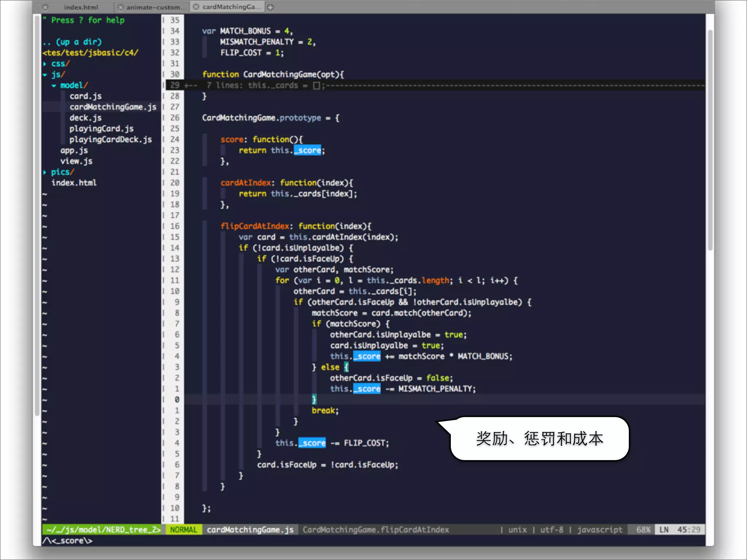Click the /\<_score\> search command line
The height and width of the screenshot is (560, 747).
67,541
